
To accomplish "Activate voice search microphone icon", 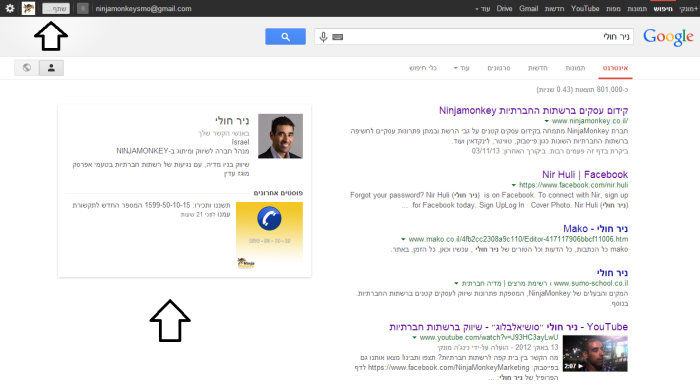I will click(x=324, y=37).
